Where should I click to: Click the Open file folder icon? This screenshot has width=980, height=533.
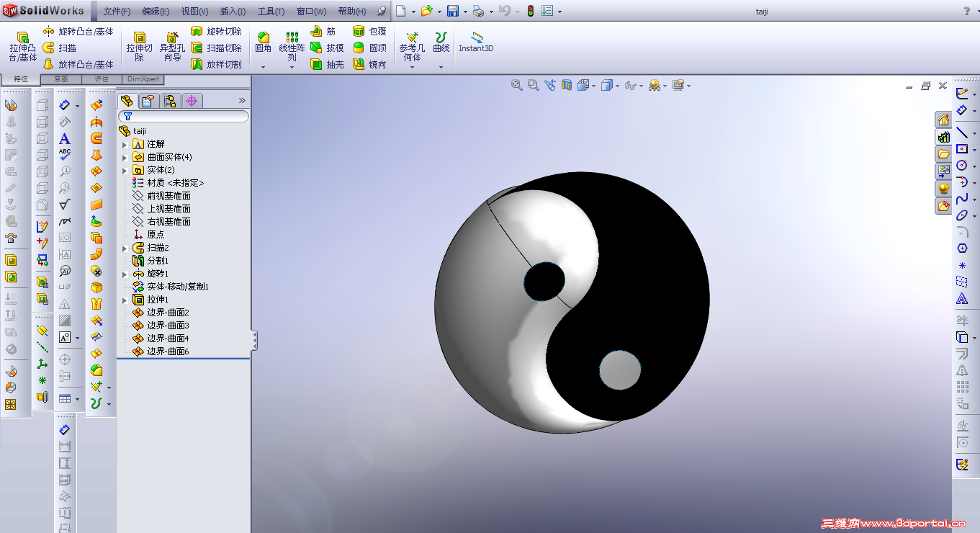[426, 11]
